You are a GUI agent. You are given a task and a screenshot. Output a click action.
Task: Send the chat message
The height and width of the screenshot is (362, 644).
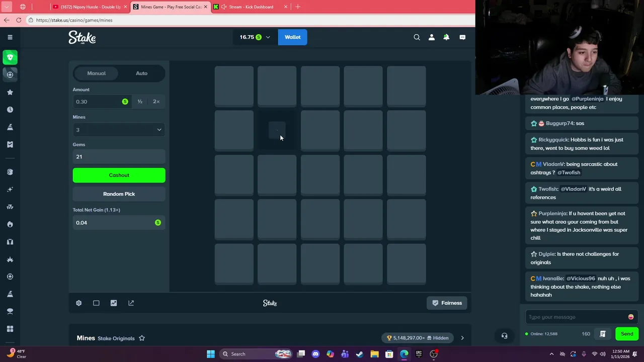coord(627,334)
